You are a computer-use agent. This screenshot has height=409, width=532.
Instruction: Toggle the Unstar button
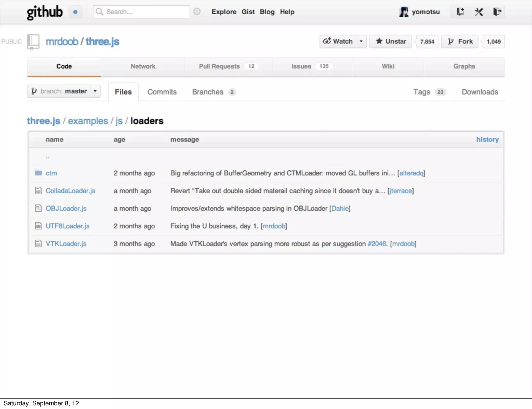pyautogui.click(x=391, y=42)
